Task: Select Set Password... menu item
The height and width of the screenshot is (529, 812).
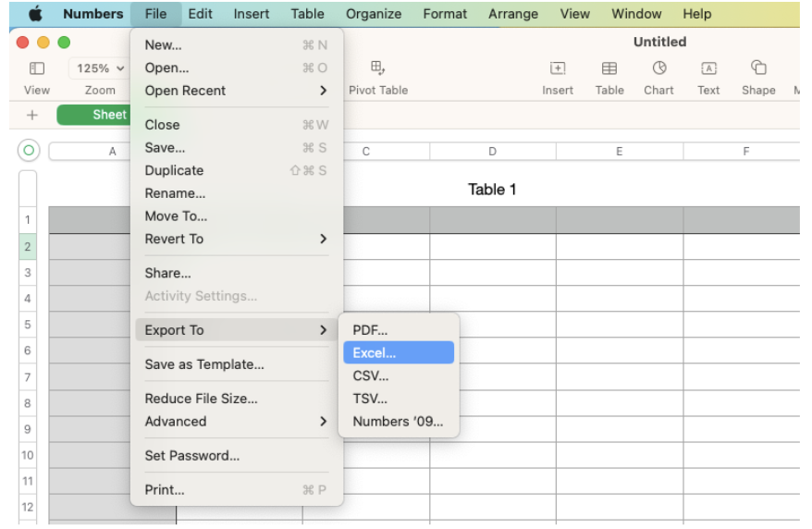Action: point(237,456)
